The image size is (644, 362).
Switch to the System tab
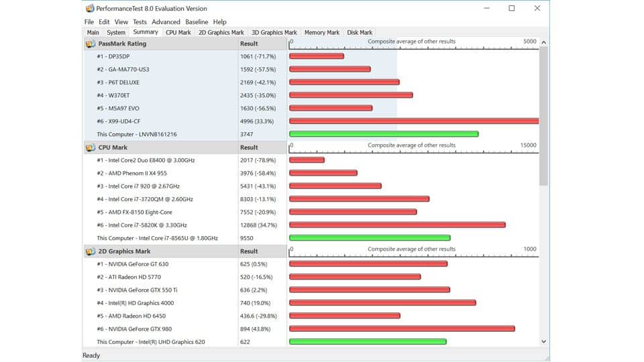(x=116, y=32)
